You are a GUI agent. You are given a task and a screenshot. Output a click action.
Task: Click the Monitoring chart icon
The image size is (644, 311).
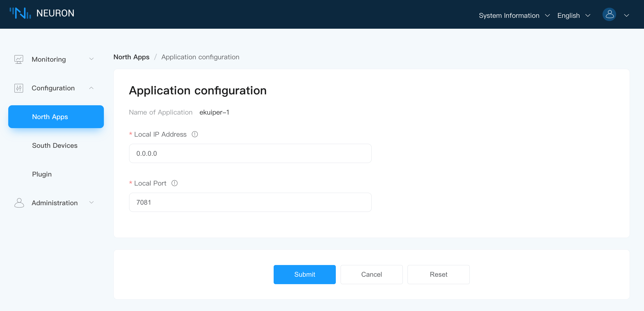(x=19, y=59)
